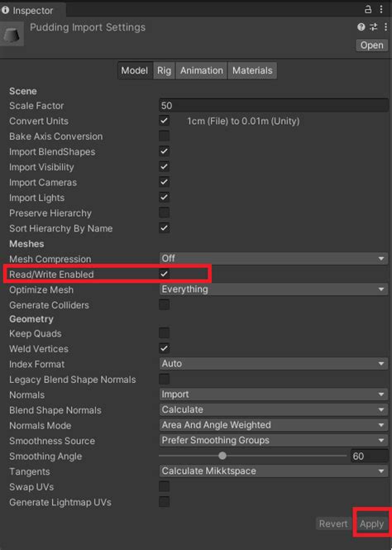
Task: Open the help reference icon
Action: 361,27
